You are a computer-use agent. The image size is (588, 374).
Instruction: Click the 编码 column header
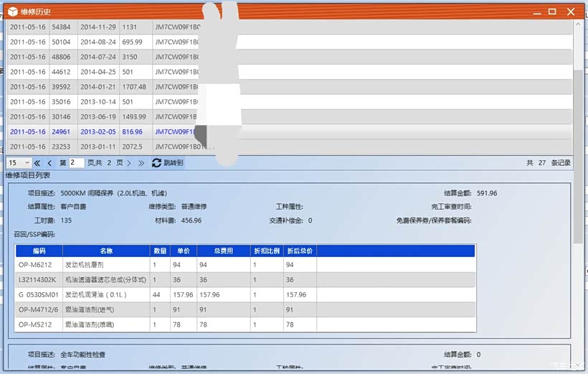pyautogui.click(x=39, y=251)
